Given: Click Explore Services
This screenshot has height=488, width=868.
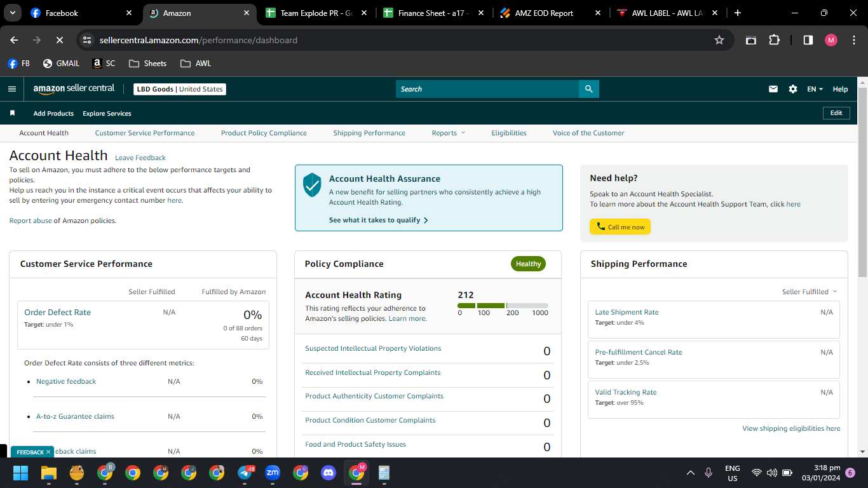Looking at the screenshot, I should [x=107, y=113].
